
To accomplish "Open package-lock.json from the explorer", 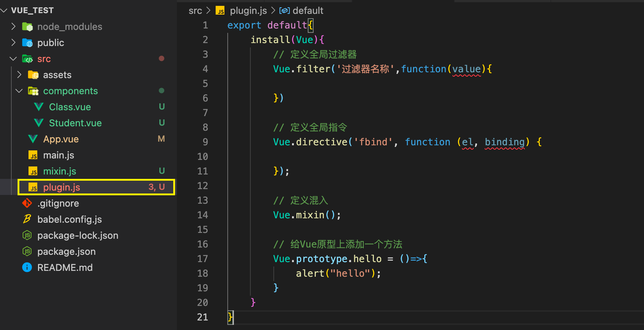I will pyautogui.click(x=78, y=235).
